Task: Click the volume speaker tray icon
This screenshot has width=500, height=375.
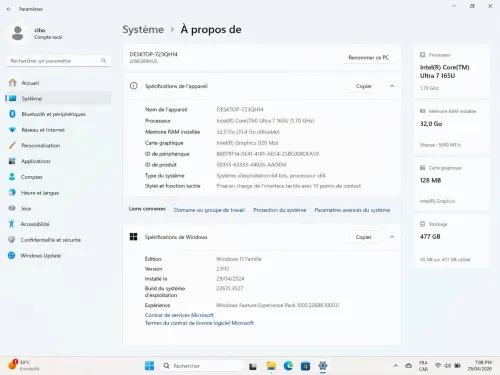Action: click(448, 366)
